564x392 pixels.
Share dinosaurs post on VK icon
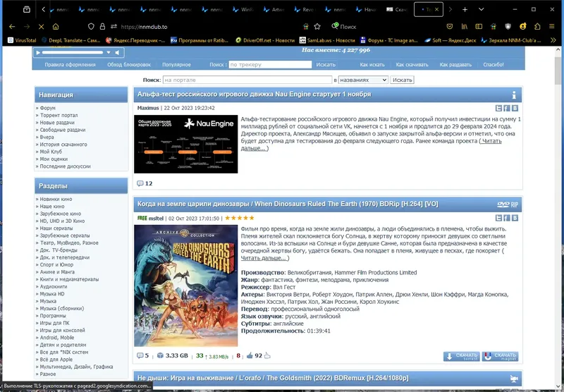point(515,218)
